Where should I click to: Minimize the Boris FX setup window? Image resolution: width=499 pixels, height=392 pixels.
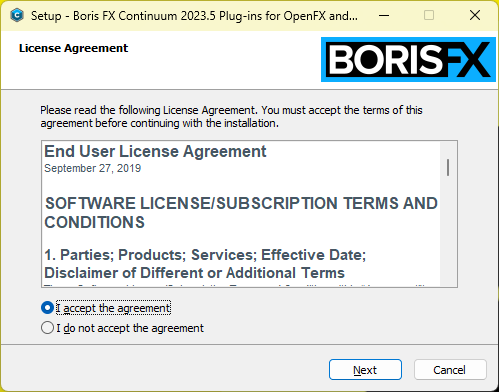(x=384, y=15)
